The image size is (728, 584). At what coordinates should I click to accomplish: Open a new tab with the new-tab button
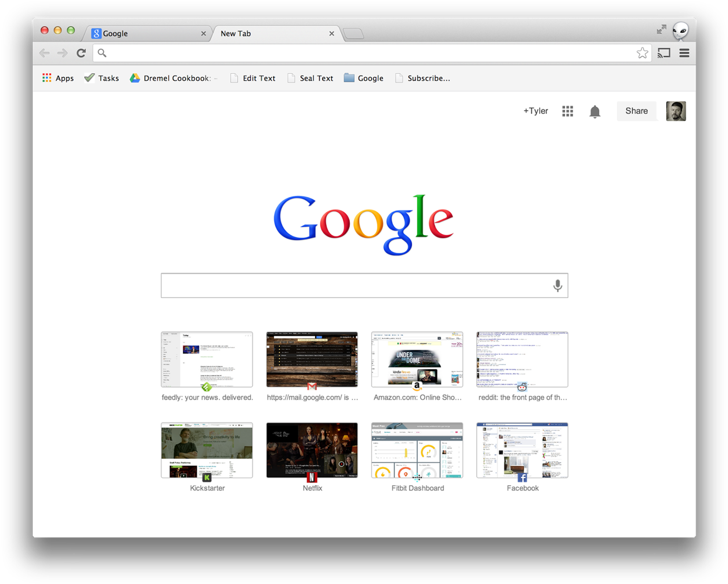click(x=353, y=34)
